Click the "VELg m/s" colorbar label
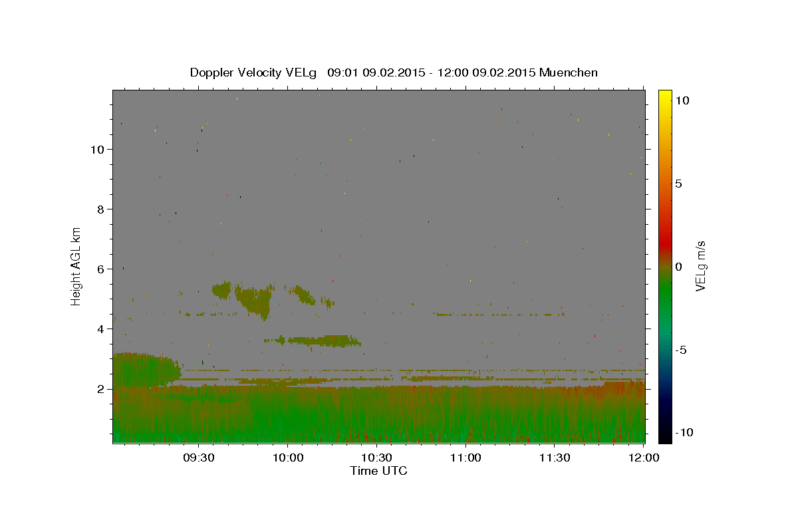 [x=700, y=265]
